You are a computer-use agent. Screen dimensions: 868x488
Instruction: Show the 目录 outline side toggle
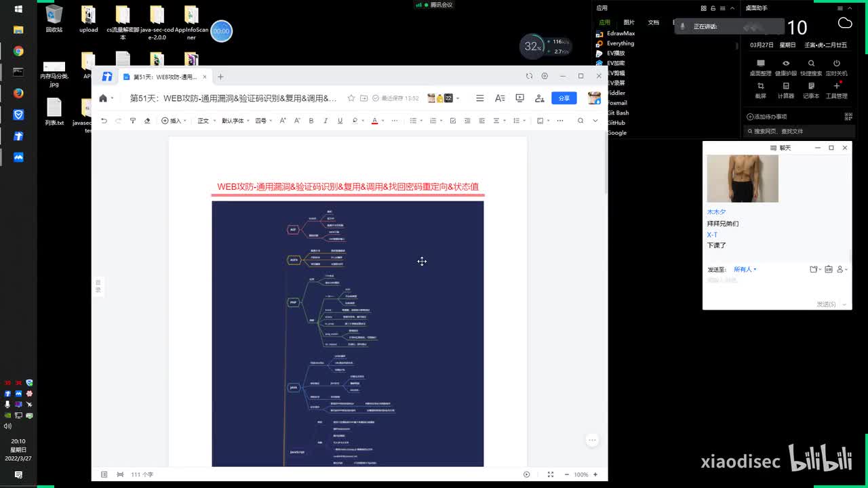98,286
